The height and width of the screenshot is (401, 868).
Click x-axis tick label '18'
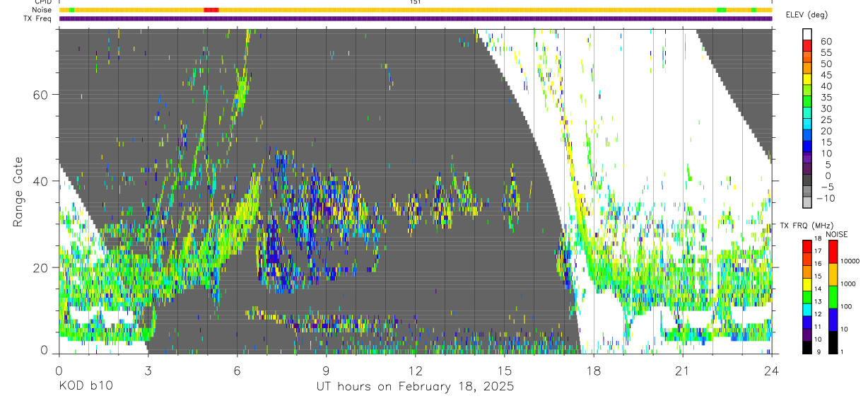tap(593, 370)
